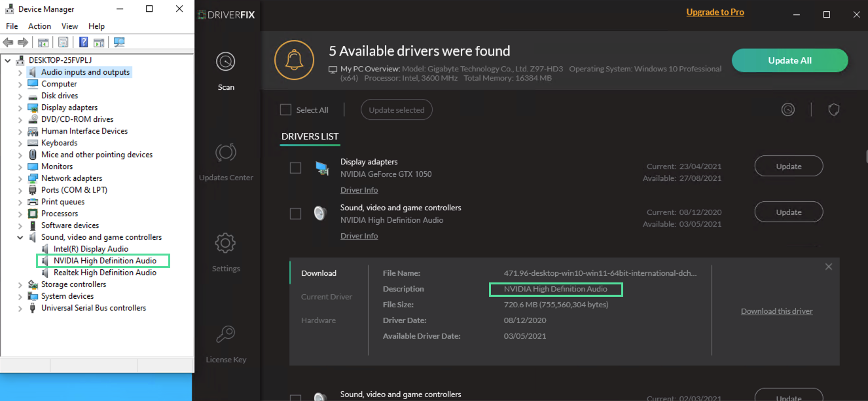Click the Update selected button
Image resolution: width=868 pixels, height=401 pixels.
click(397, 110)
